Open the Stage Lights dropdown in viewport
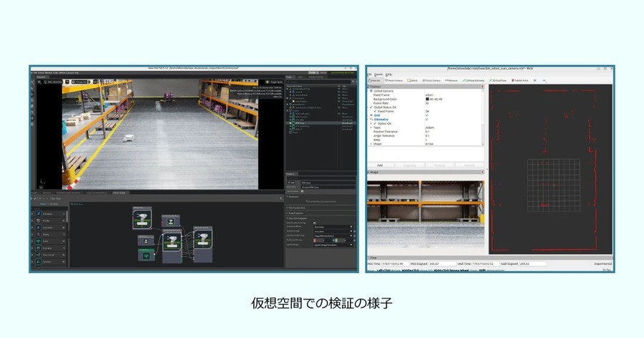Screen dimensions: 644x338 coord(275,82)
